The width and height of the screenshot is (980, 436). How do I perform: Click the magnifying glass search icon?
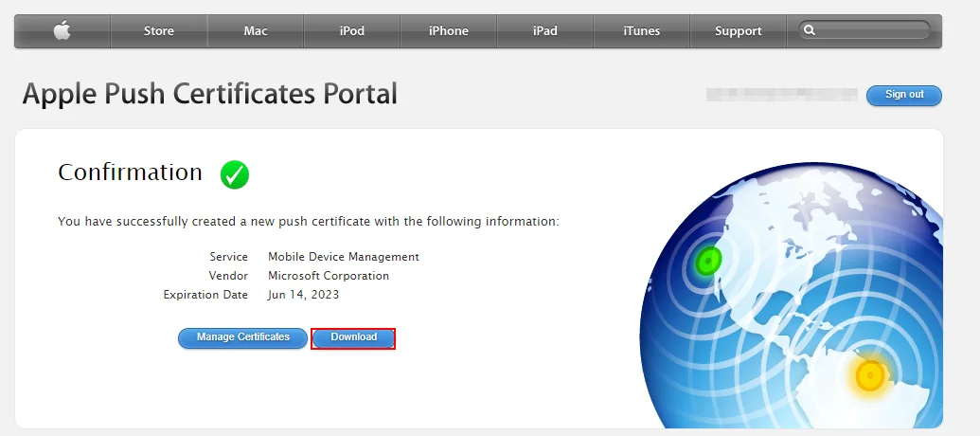point(810,30)
